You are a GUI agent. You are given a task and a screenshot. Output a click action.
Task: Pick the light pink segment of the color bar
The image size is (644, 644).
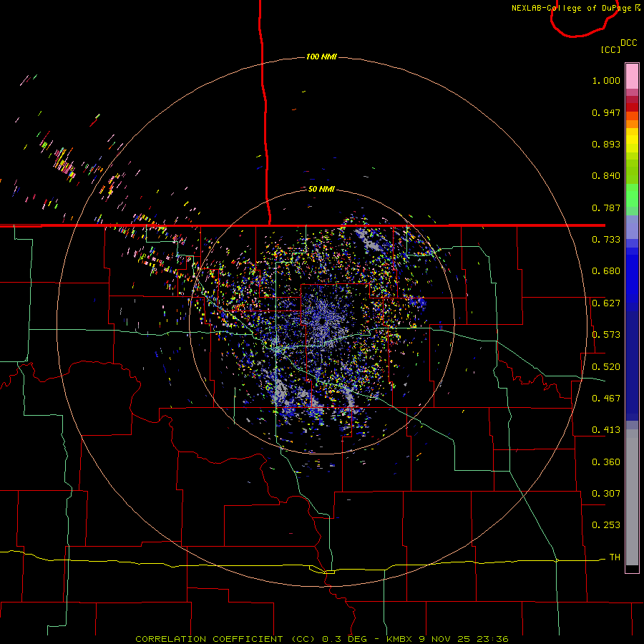pyautogui.click(x=632, y=77)
